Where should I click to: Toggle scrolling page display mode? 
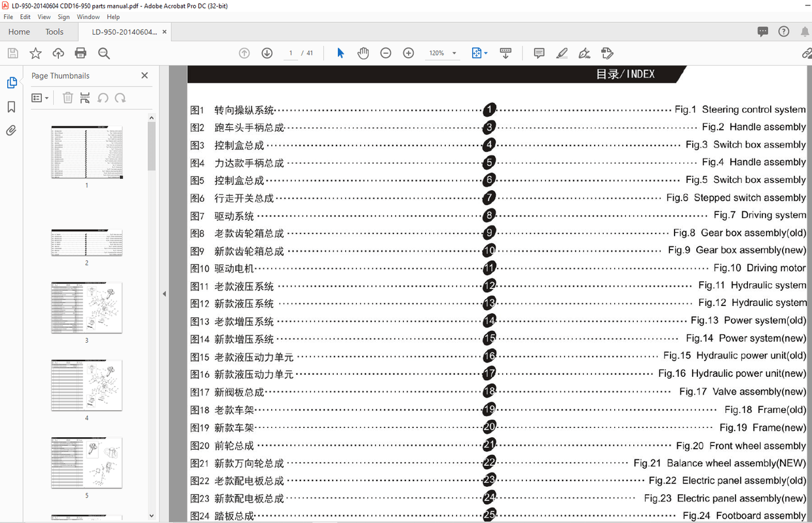(506, 53)
